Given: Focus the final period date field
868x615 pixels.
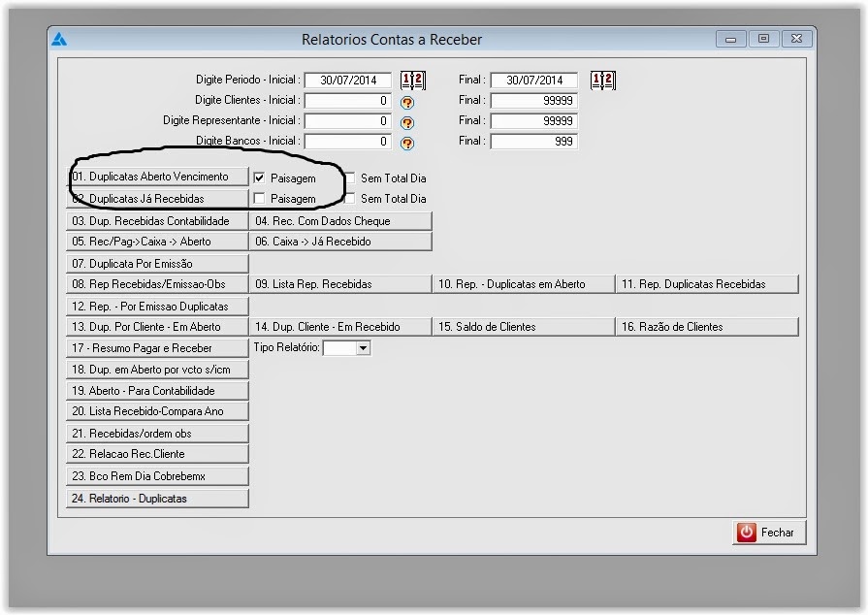Looking at the screenshot, I should pyautogui.click(x=534, y=81).
